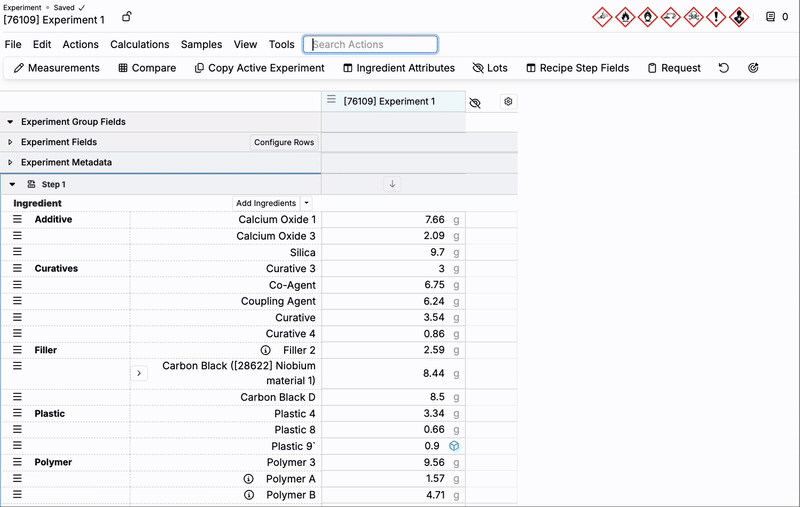The image size is (800, 507).
Task: Toggle the hidden-columns eye icon
Action: click(475, 102)
